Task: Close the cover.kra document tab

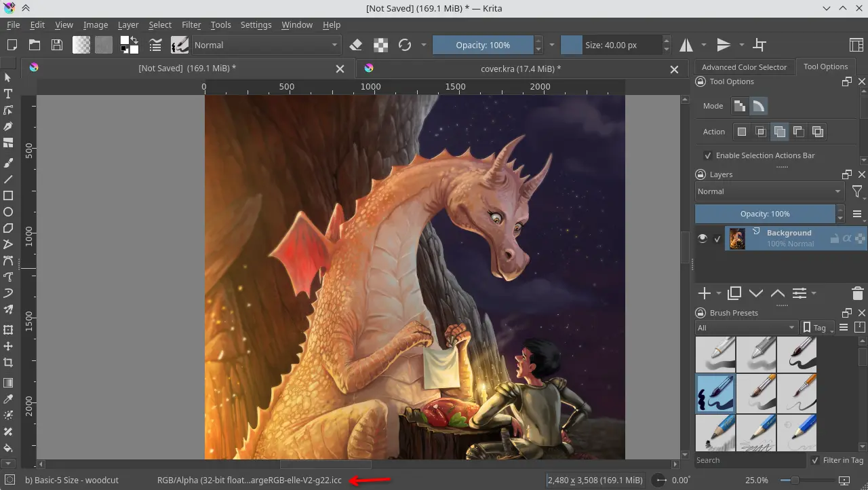Action: (674, 69)
